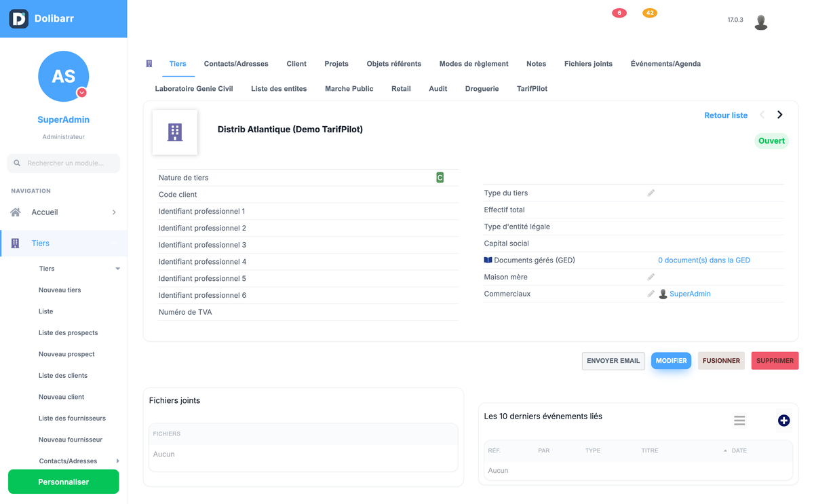Open the red 6 notification badge
This screenshot has height=504, width=814.
pyautogui.click(x=619, y=13)
